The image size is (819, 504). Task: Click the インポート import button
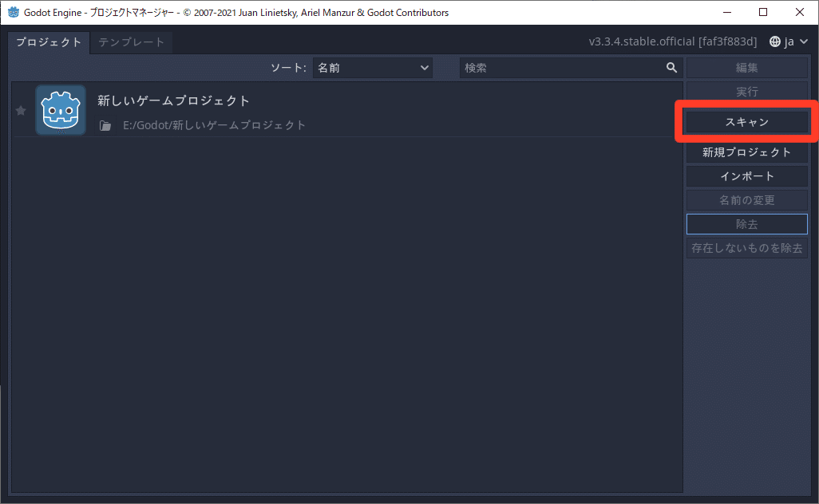[x=746, y=176]
